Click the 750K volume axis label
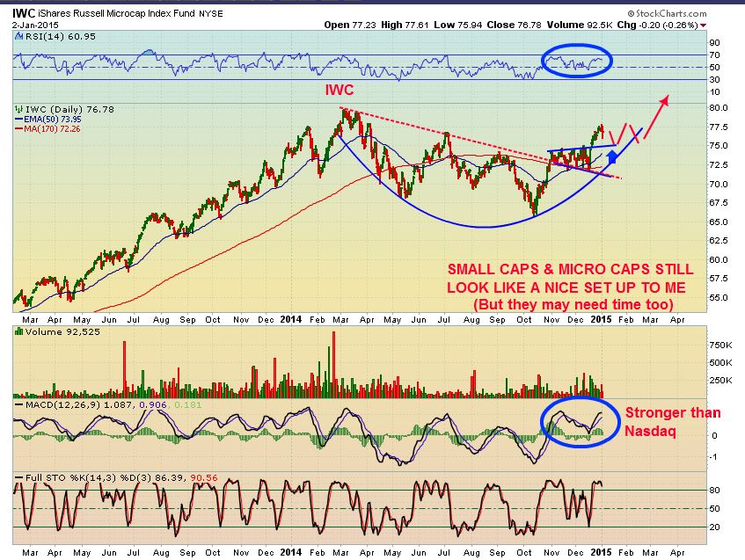Screen dimensions: 745x560 pyautogui.click(x=720, y=345)
